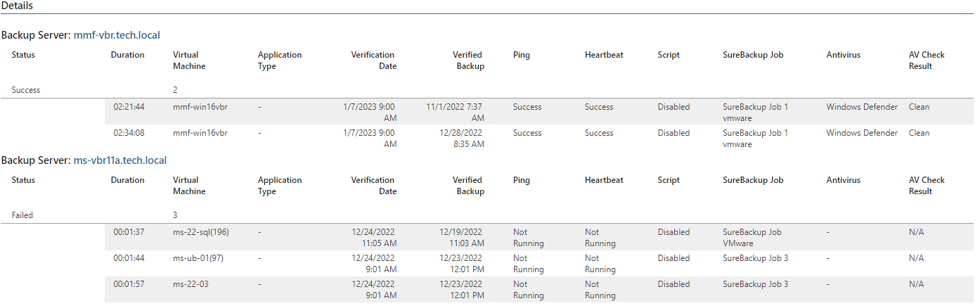Click the Verification Date header in first table
980x306 pixels.
tap(373, 60)
